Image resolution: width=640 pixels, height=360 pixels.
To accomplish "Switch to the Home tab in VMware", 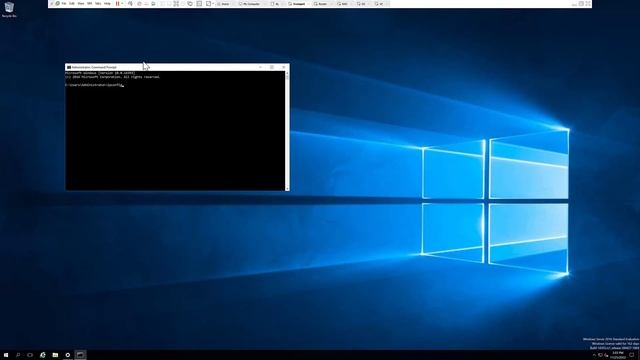I will [x=224, y=4].
